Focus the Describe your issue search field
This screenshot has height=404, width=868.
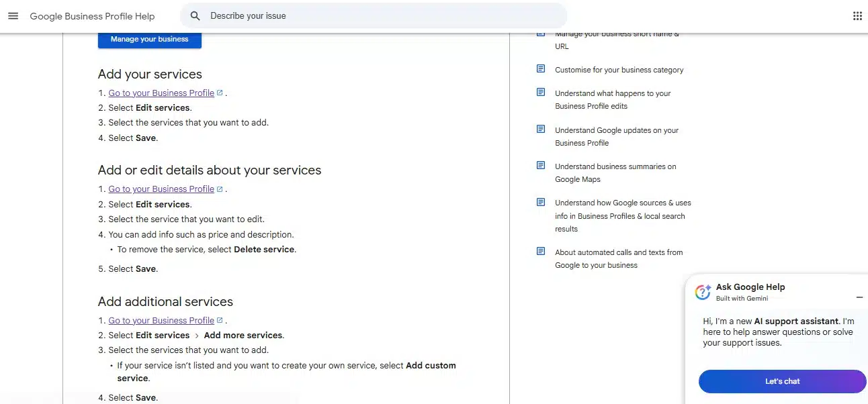pyautogui.click(x=374, y=16)
